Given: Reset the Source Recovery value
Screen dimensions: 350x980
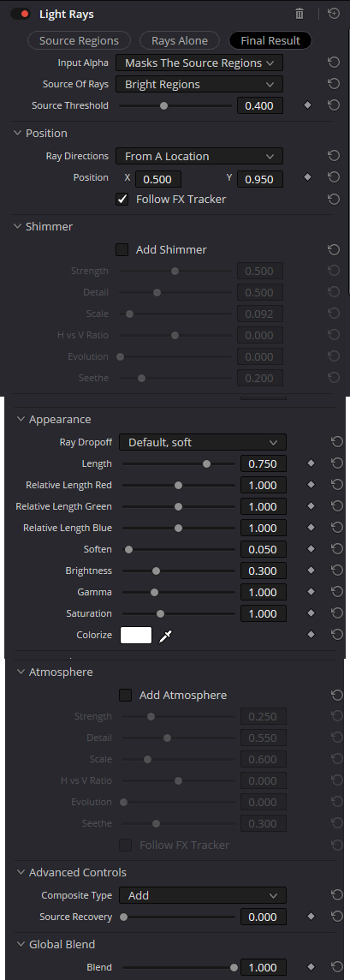Looking at the screenshot, I should tap(337, 917).
